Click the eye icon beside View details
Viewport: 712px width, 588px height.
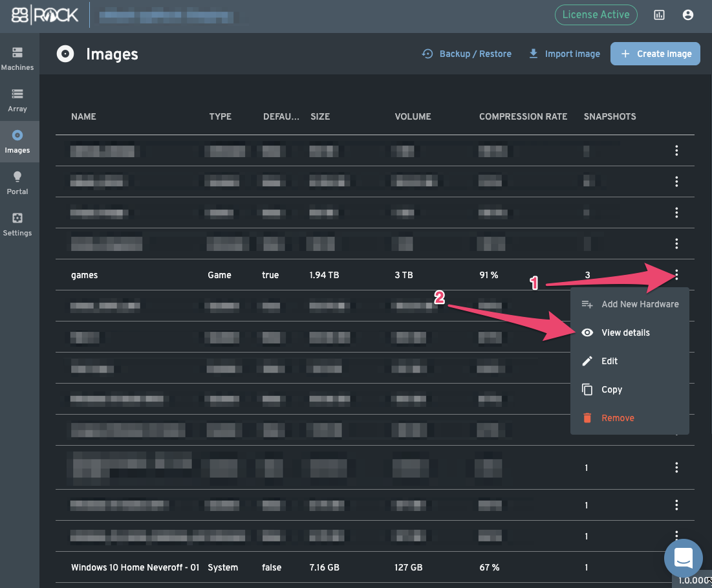pyautogui.click(x=587, y=332)
